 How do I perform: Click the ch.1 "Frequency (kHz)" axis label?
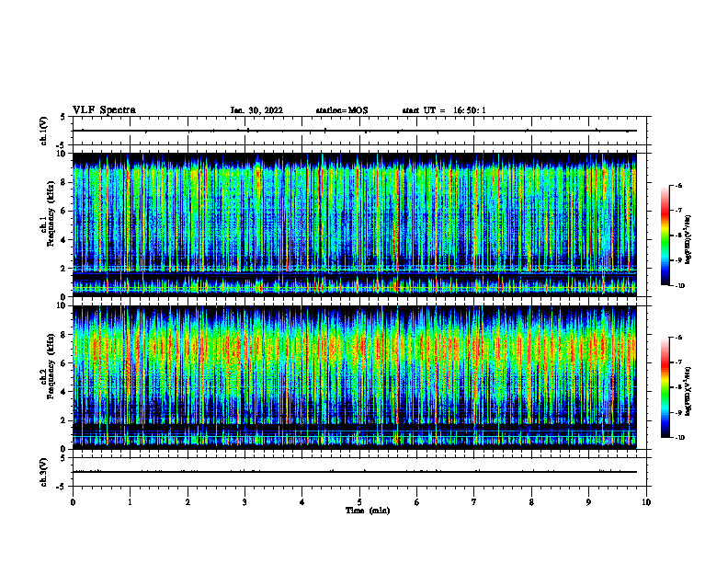(51, 213)
